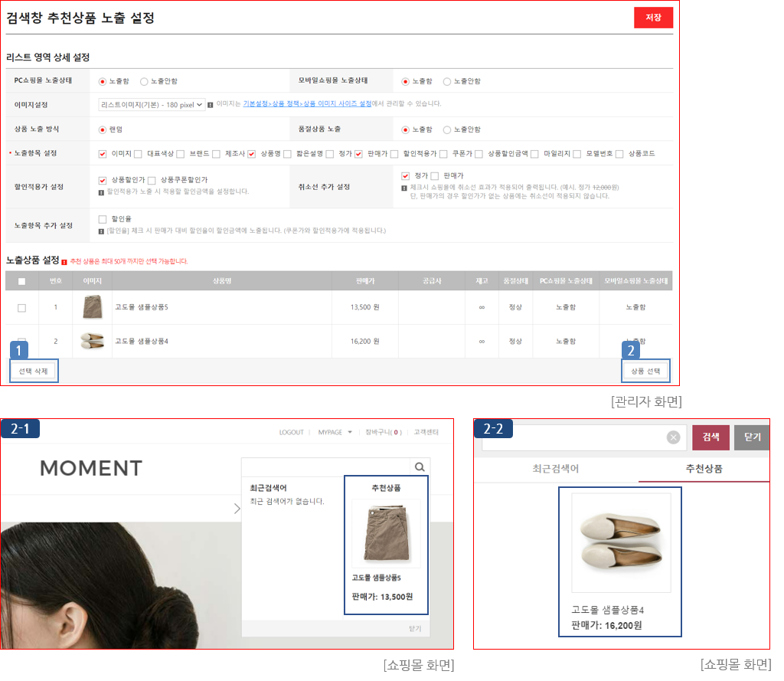Open the 리스트이미지(기본) image size dropdown
Screen dimensions: 784x681
(152, 104)
